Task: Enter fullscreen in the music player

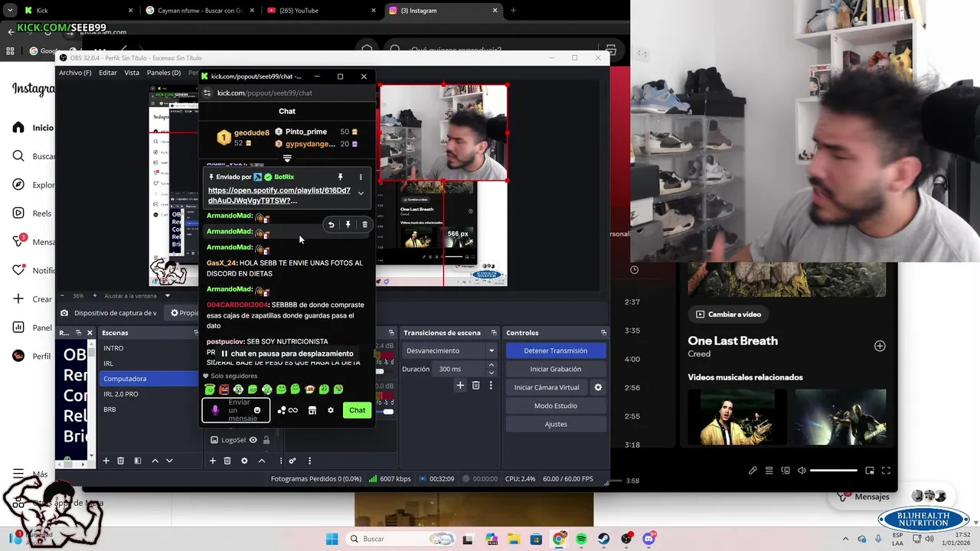Action: pyautogui.click(x=886, y=471)
